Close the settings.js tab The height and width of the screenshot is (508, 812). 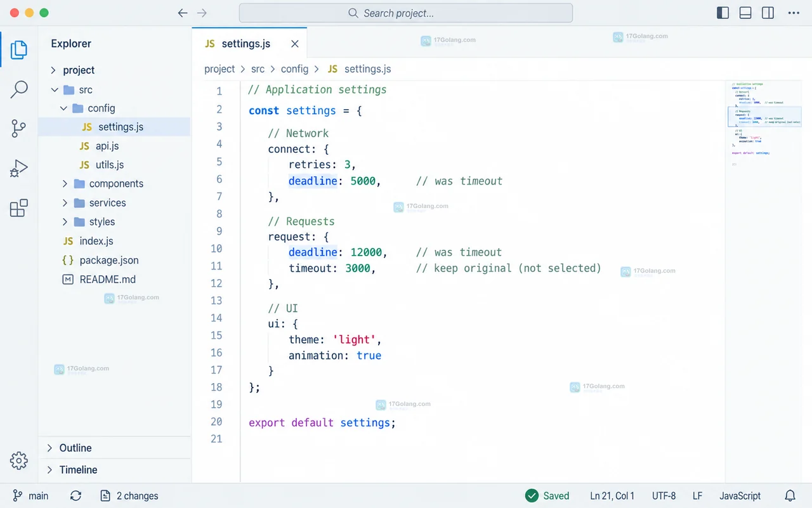coord(295,44)
